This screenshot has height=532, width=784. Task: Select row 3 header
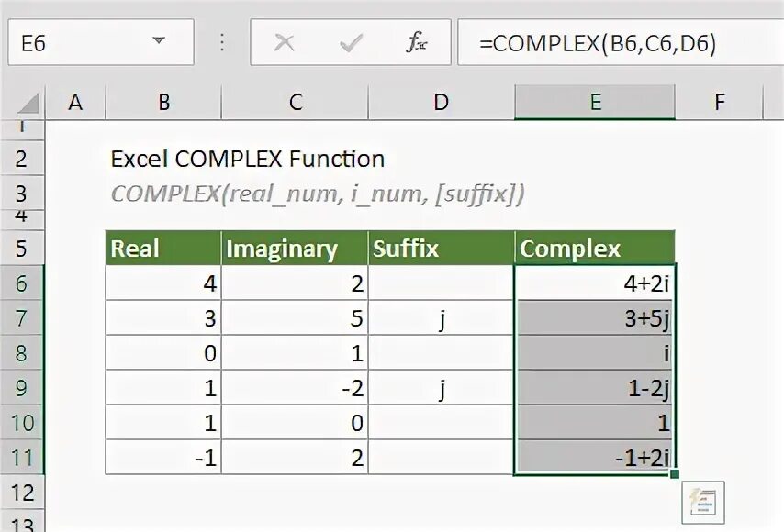(22, 194)
